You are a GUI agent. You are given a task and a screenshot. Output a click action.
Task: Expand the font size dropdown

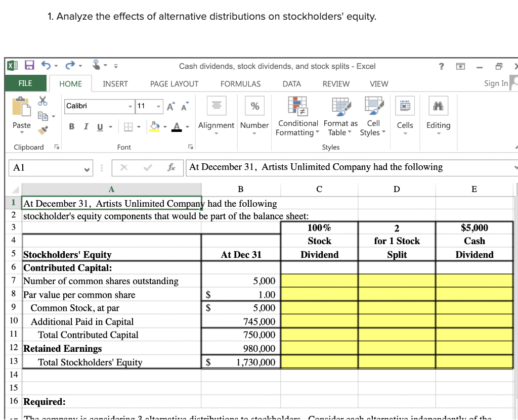[158, 106]
